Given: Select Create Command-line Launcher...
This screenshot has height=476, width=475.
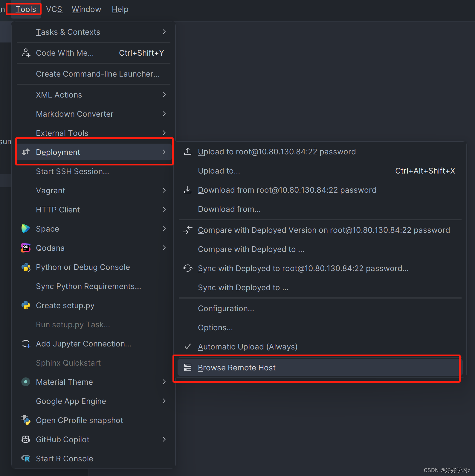Looking at the screenshot, I should click(94, 74).
